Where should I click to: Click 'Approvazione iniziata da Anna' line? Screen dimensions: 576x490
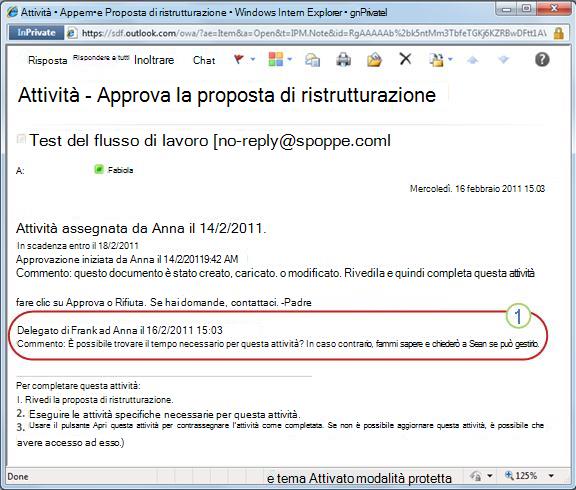[127, 260]
